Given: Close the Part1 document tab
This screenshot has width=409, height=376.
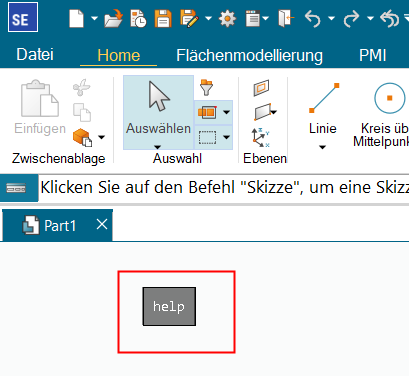Looking at the screenshot, I should (102, 224).
